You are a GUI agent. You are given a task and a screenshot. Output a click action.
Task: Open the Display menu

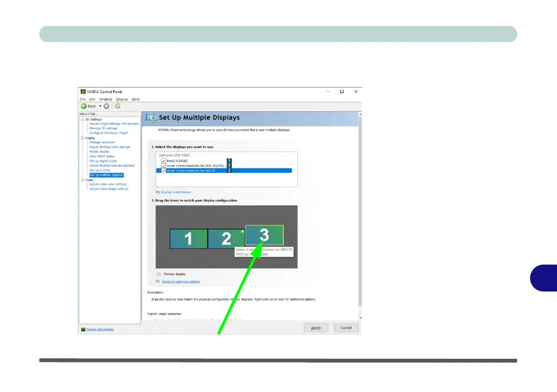[x=122, y=99]
